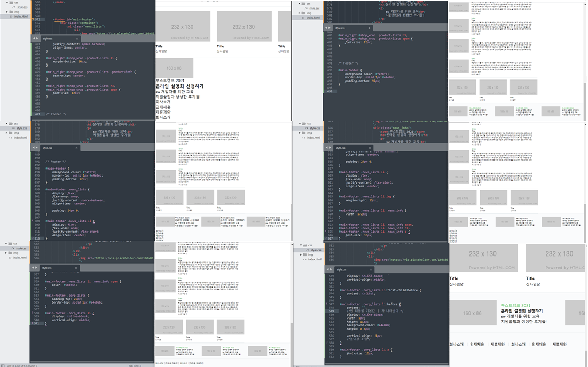Click first 232 x 130 image in bottom-right preview
This screenshot has height=367, width=588.
coord(483,258)
